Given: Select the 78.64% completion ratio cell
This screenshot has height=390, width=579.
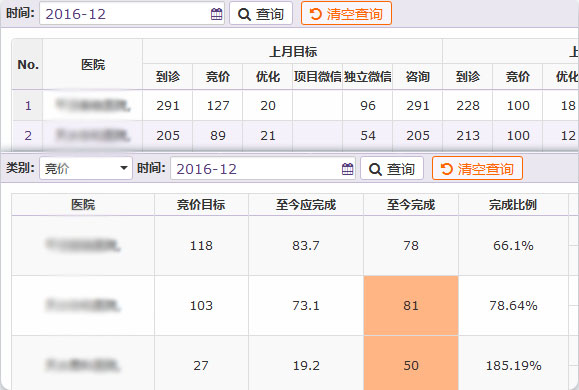Looking at the screenshot, I should pos(513,305).
